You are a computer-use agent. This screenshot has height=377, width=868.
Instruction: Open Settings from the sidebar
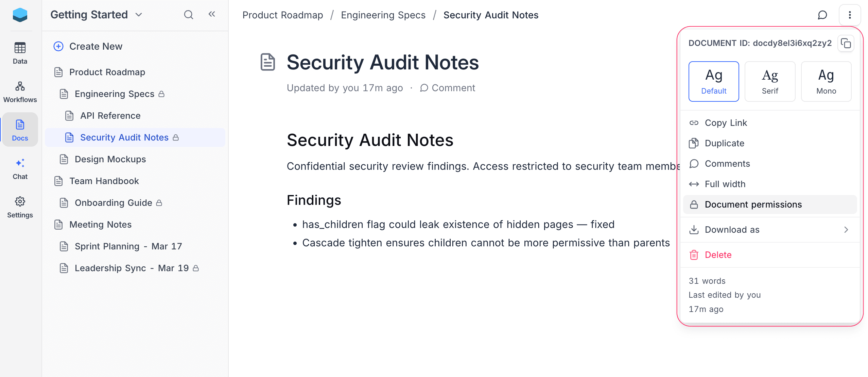pyautogui.click(x=20, y=206)
